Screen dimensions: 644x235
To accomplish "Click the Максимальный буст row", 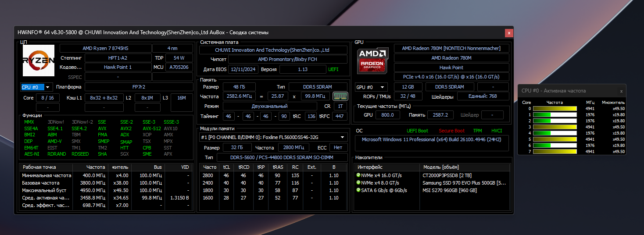I will 106,190.
